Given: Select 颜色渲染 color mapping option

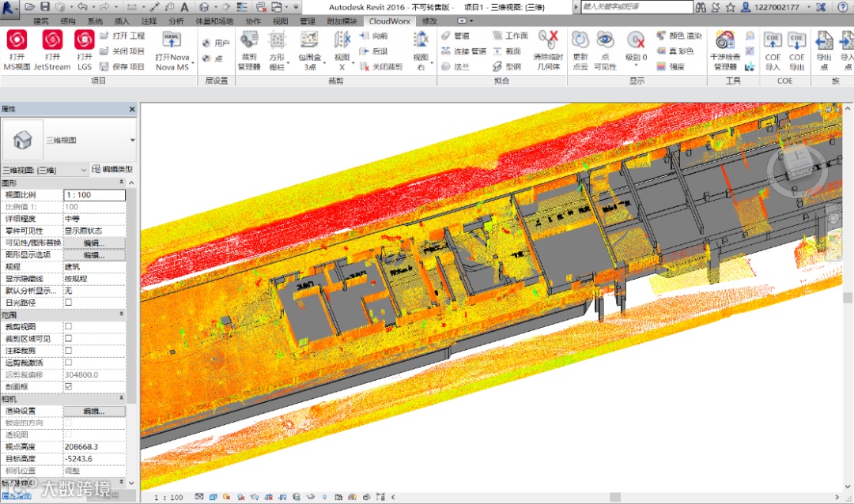Looking at the screenshot, I should 678,36.
